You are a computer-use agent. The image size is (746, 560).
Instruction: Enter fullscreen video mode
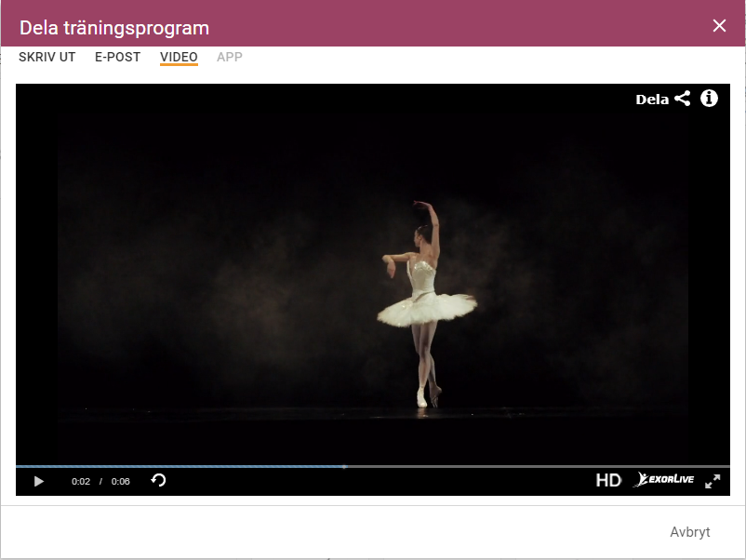click(713, 481)
